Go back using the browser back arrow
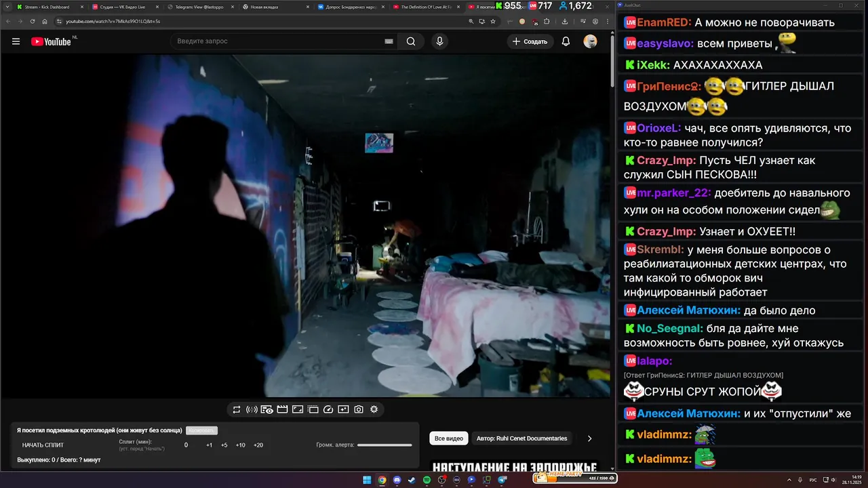868x488 pixels. (x=9, y=21)
